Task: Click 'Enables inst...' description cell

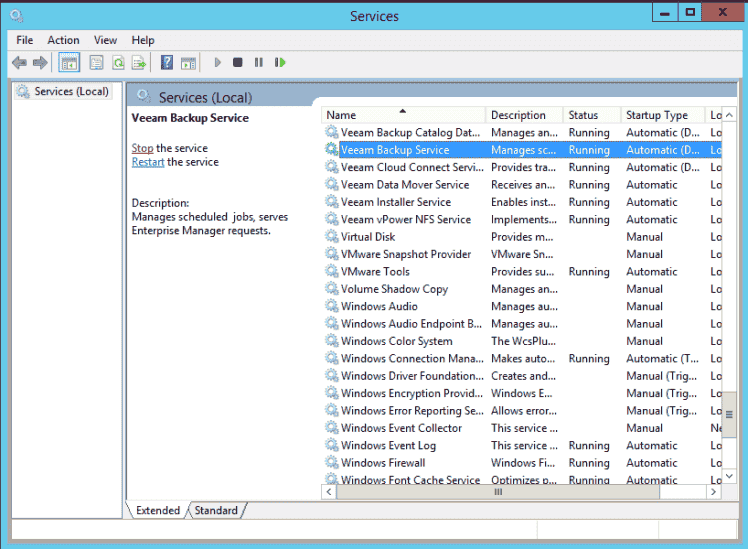Action: click(523, 202)
